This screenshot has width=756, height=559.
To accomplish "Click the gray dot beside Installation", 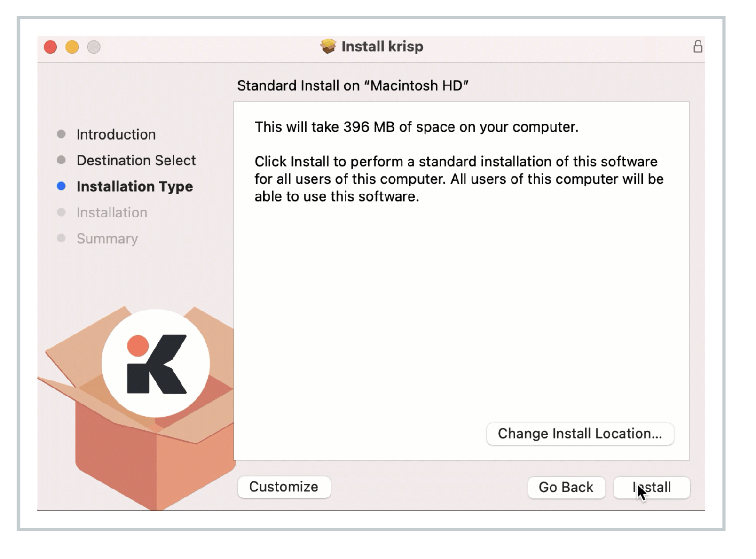I will tap(61, 212).
